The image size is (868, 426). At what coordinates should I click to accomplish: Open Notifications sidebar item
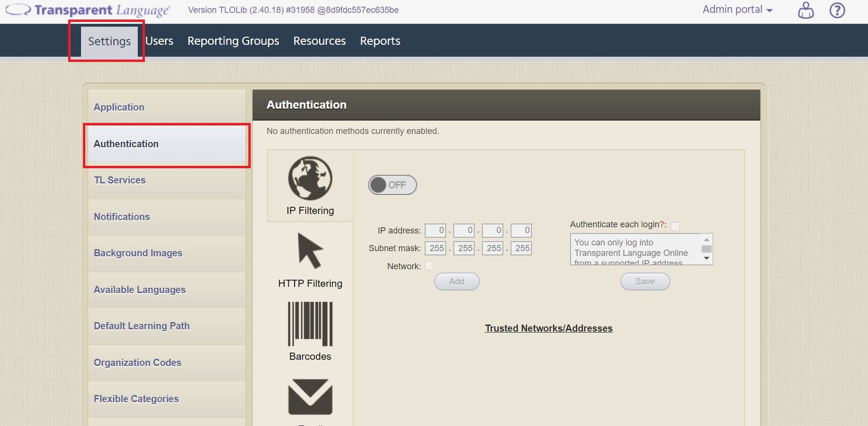pyautogui.click(x=167, y=217)
